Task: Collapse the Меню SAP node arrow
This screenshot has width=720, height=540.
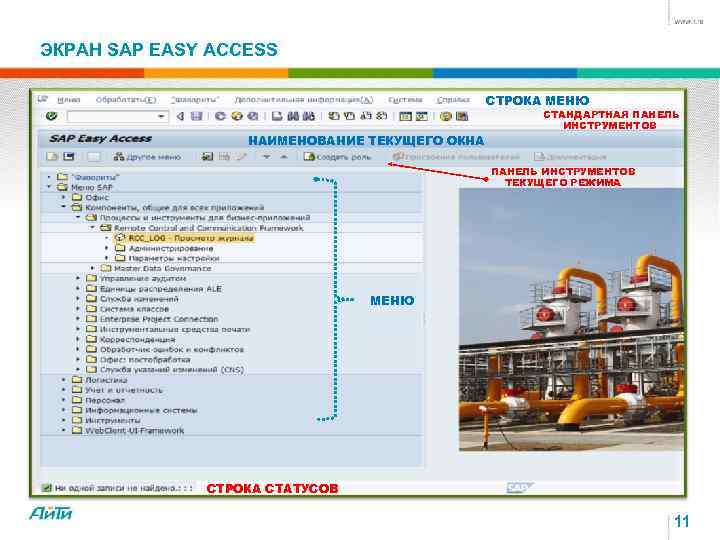Action: (49, 187)
